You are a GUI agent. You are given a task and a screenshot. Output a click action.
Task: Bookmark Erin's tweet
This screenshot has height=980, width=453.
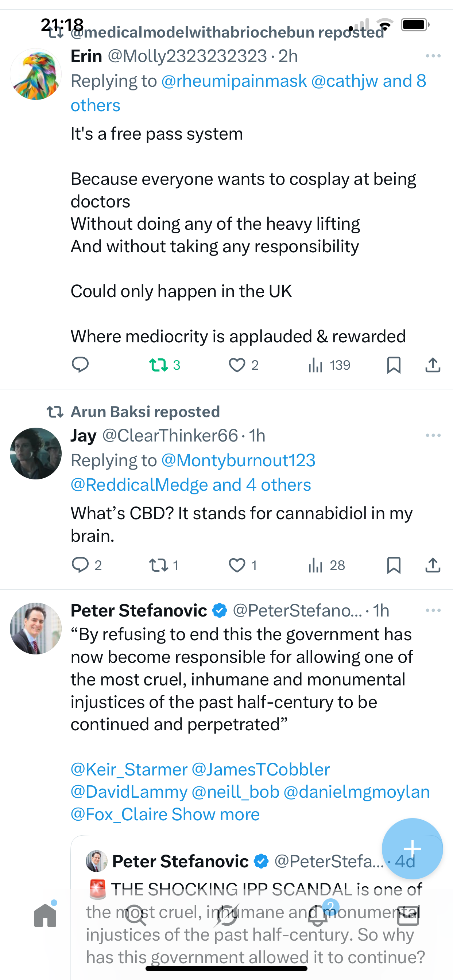pyautogui.click(x=394, y=365)
